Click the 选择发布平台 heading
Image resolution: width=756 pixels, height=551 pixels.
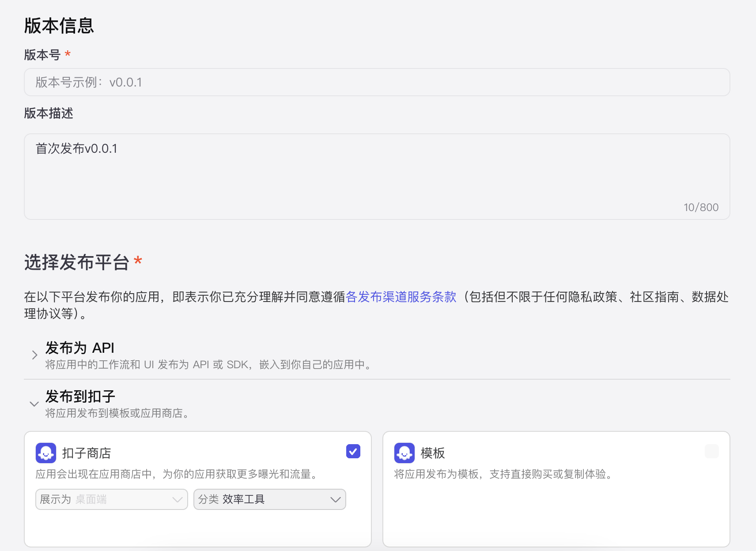[x=77, y=262]
